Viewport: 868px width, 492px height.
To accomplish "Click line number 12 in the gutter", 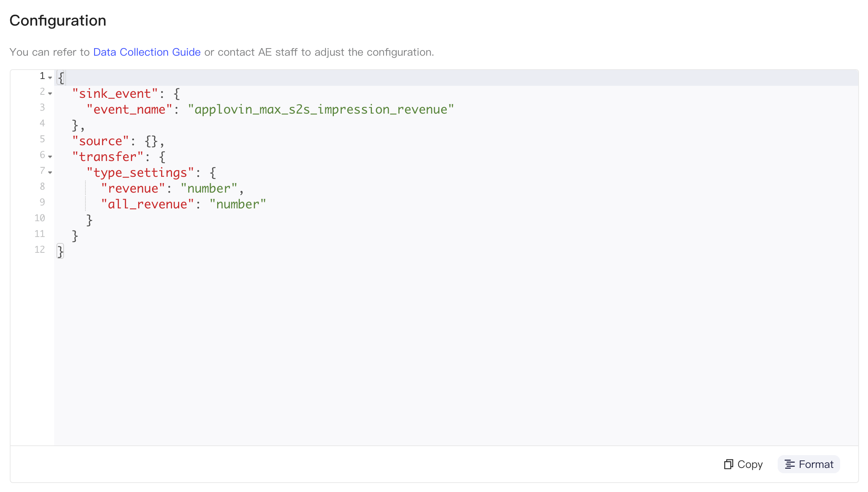I will tap(40, 250).
